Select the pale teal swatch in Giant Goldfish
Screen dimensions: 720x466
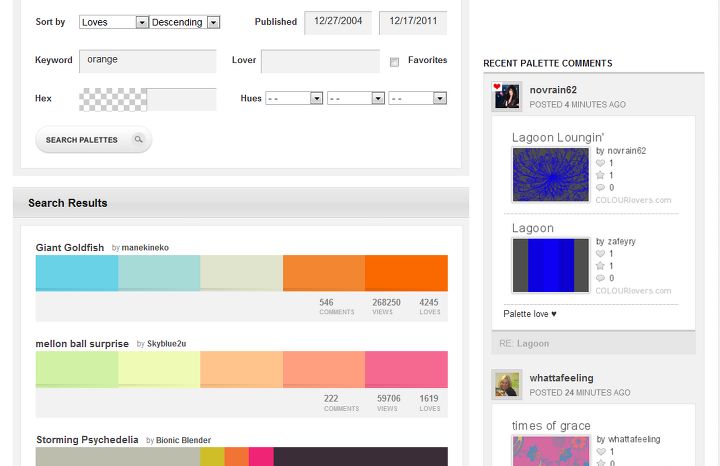pos(159,273)
